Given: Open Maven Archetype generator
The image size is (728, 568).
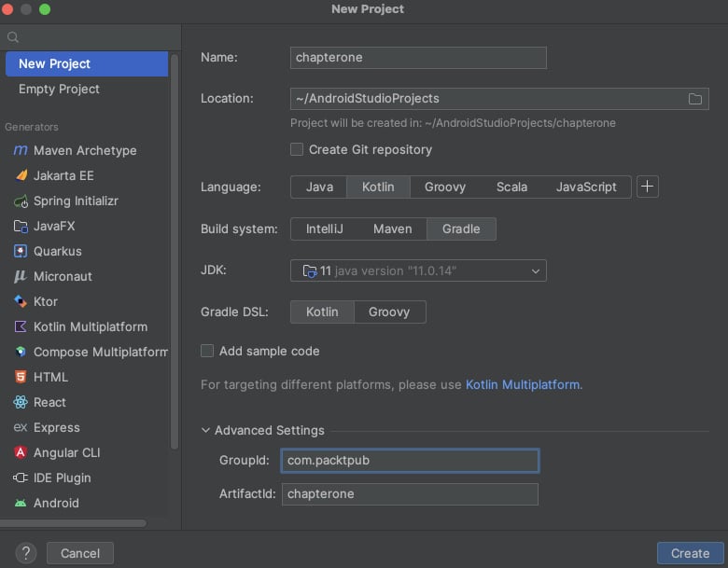Looking at the screenshot, I should (87, 150).
